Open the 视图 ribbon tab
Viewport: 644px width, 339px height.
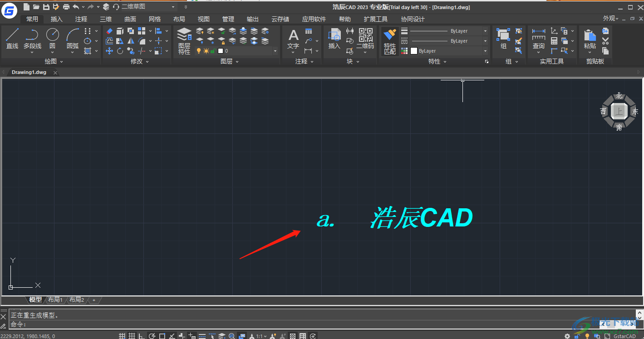[x=204, y=19]
